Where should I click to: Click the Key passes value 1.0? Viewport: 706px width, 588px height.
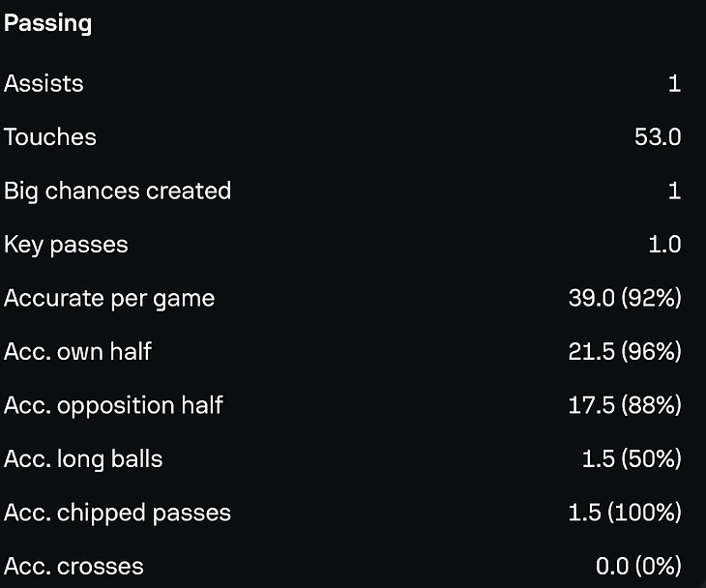[x=664, y=245]
